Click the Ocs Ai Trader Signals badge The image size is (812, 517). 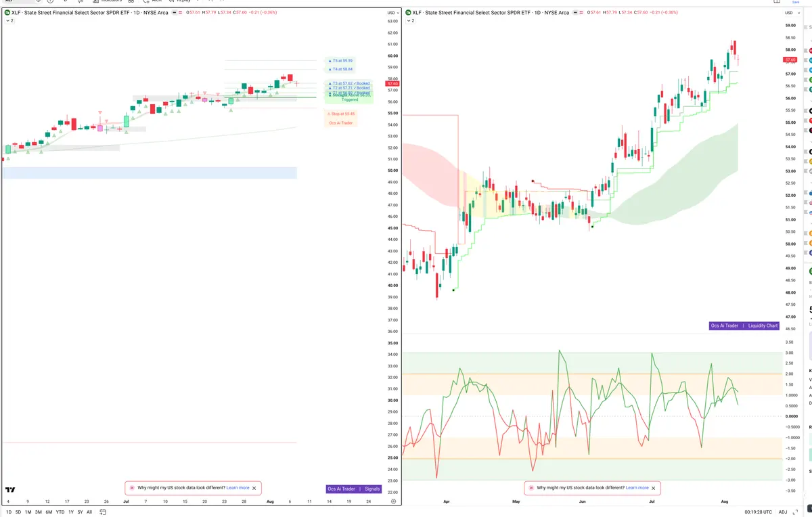[354, 489]
